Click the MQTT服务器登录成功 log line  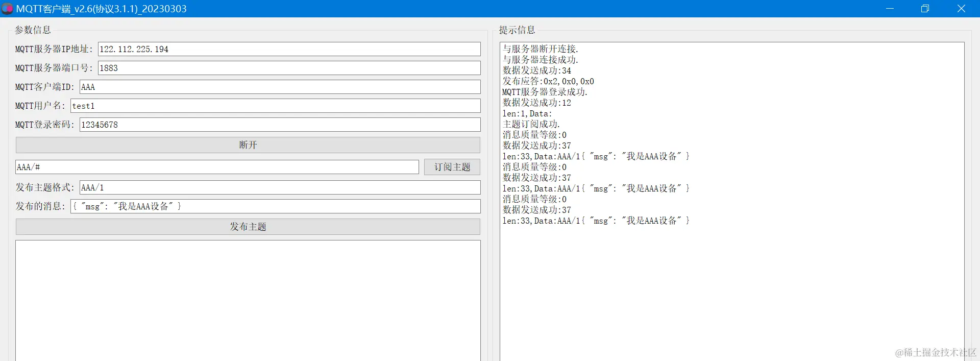pos(545,92)
